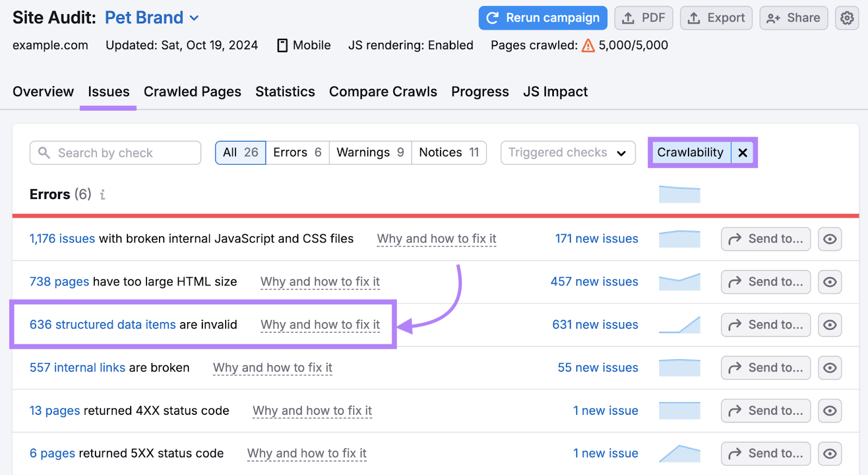This screenshot has width=868, height=475.
Task: Select the Issues tab
Action: (108, 92)
